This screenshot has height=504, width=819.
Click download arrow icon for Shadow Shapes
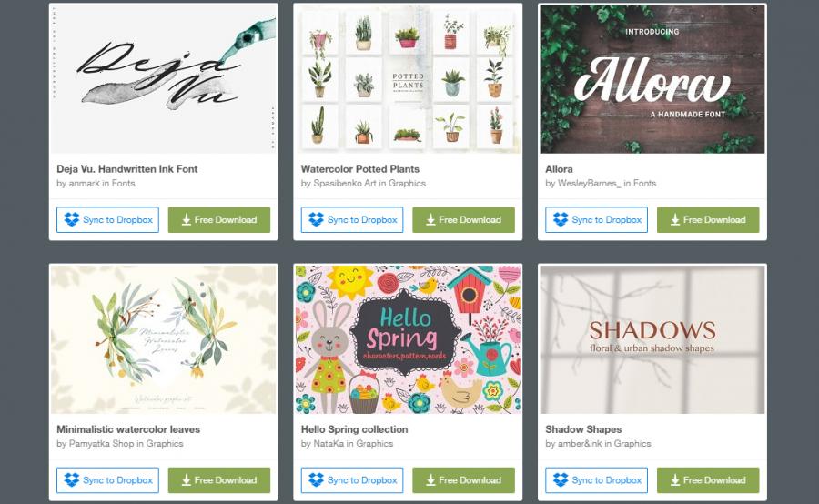(x=675, y=480)
